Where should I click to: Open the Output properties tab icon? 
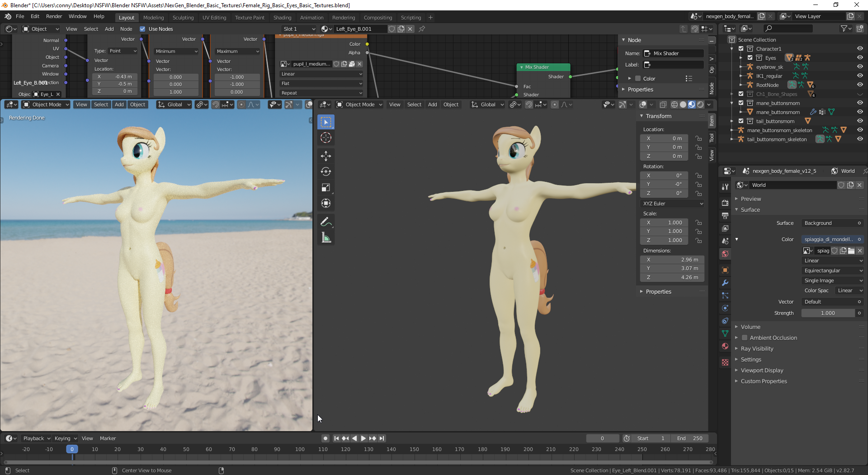(x=725, y=216)
